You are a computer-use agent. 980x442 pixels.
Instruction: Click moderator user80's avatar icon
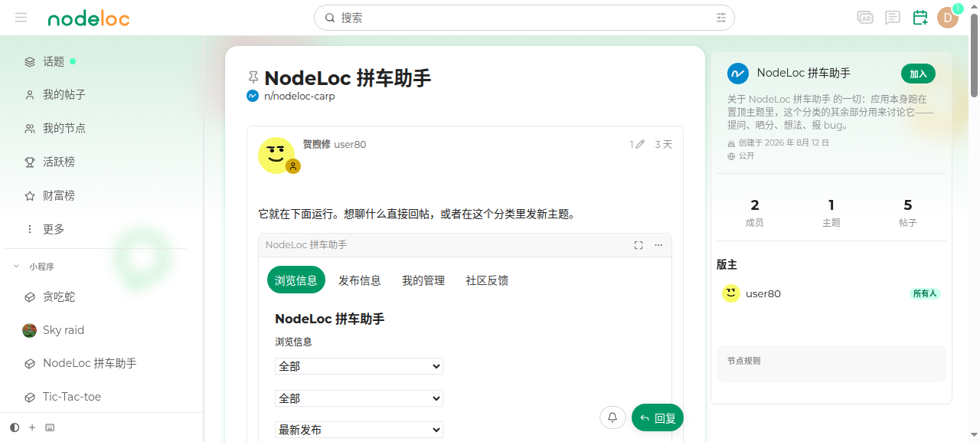(x=731, y=293)
